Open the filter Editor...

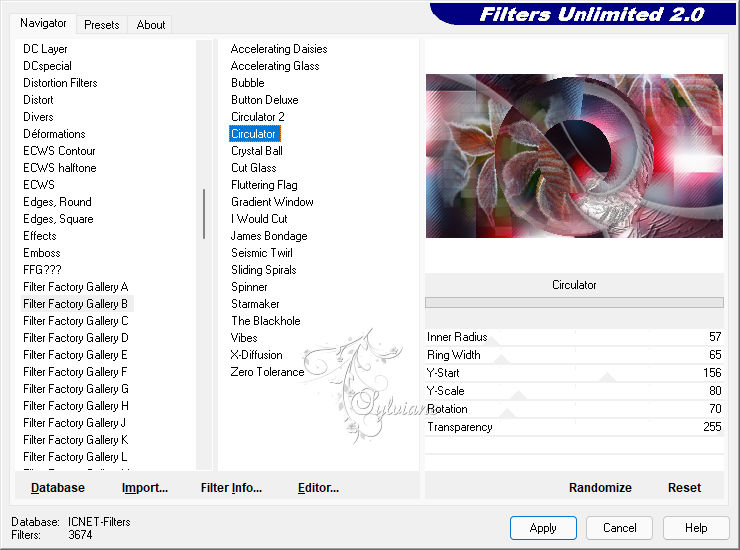[318, 487]
